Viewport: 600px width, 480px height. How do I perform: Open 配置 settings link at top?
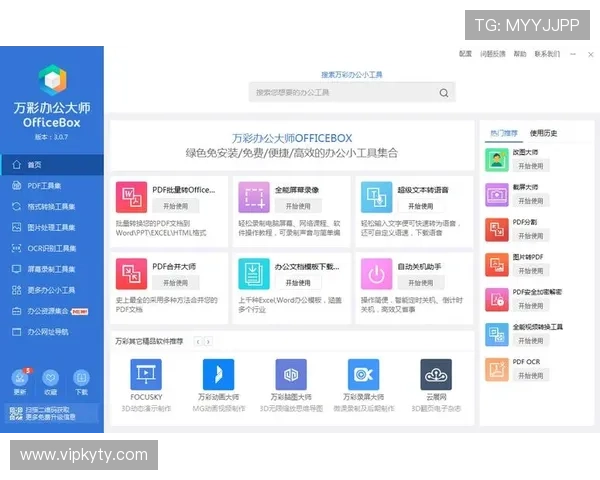(465, 54)
